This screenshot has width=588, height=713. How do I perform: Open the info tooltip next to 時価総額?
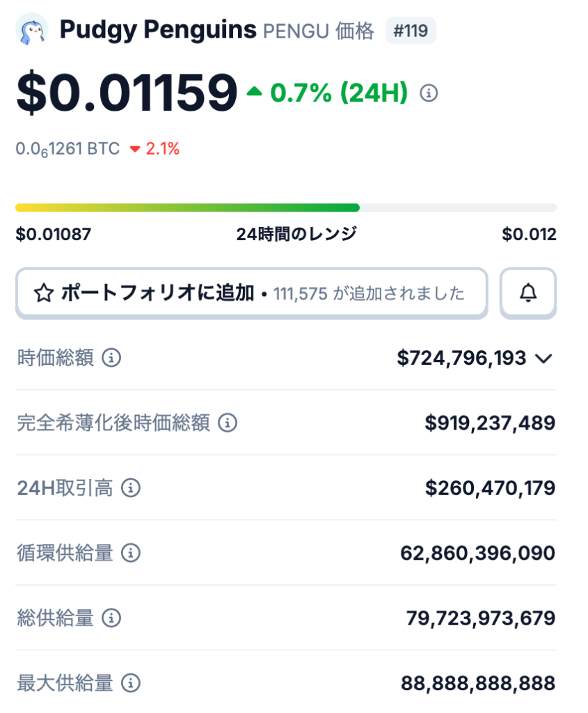point(111,359)
